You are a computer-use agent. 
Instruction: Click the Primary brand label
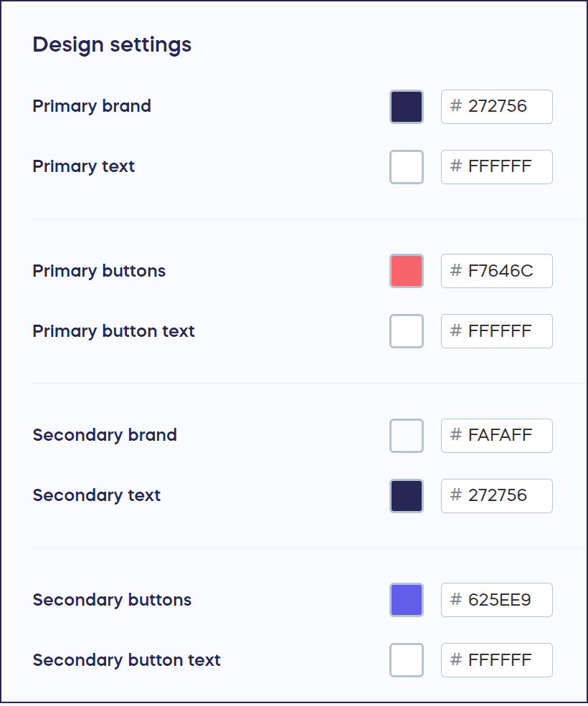[92, 106]
